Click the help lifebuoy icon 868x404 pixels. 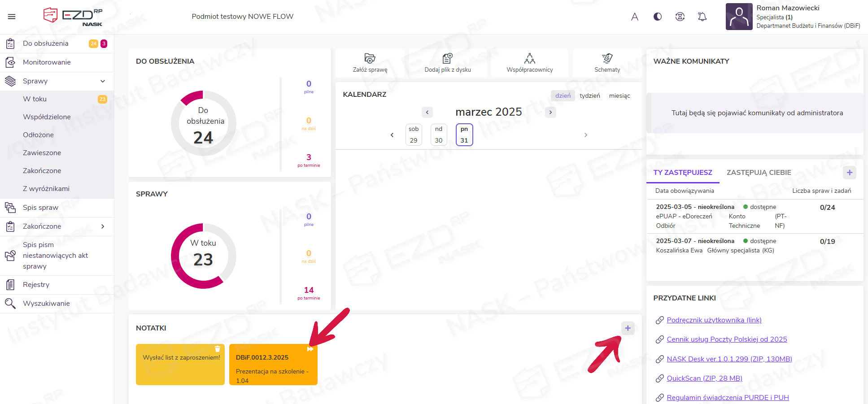680,17
